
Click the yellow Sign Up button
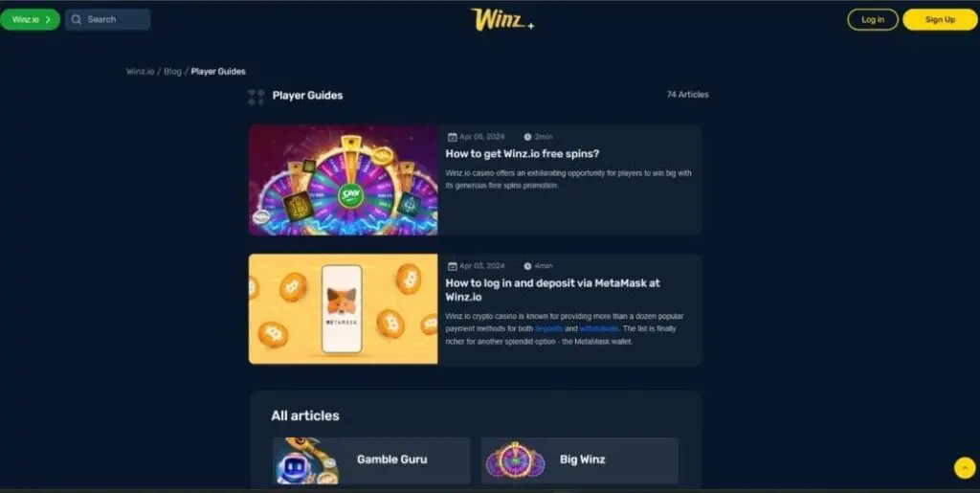940,19
